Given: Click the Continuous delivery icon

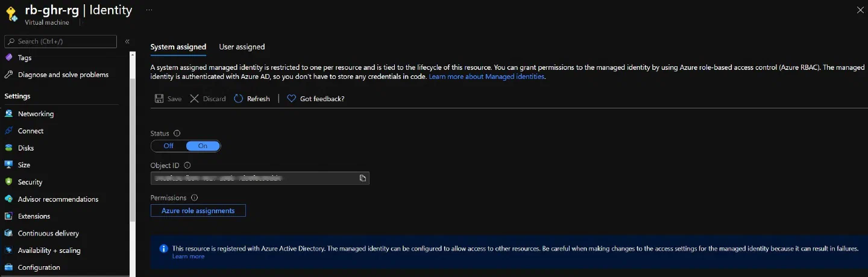Looking at the screenshot, I should coord(8,233).
